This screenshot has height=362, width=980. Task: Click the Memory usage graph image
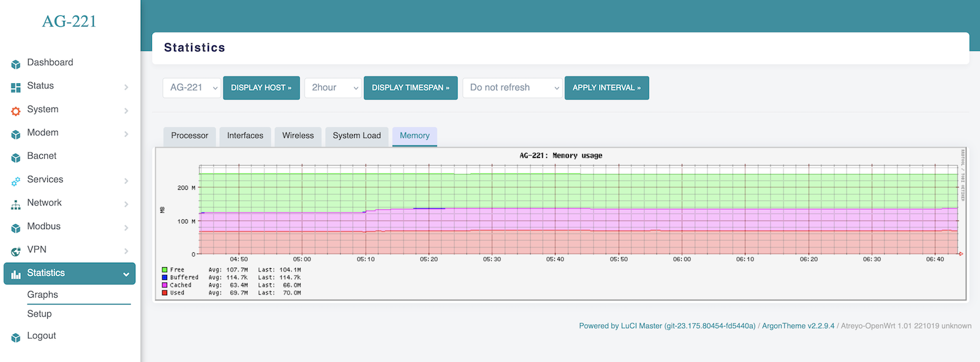(x=560, y=224)
